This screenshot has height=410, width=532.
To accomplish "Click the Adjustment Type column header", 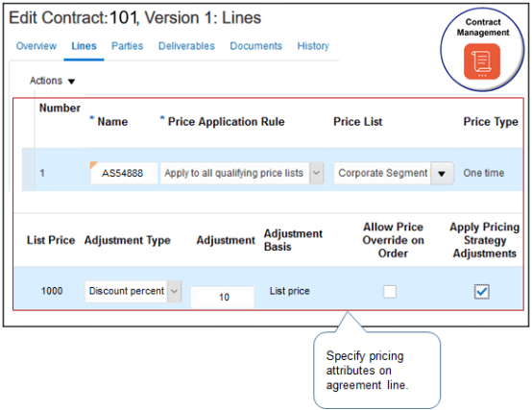I will pyautogui.click(x=127, y=240).
